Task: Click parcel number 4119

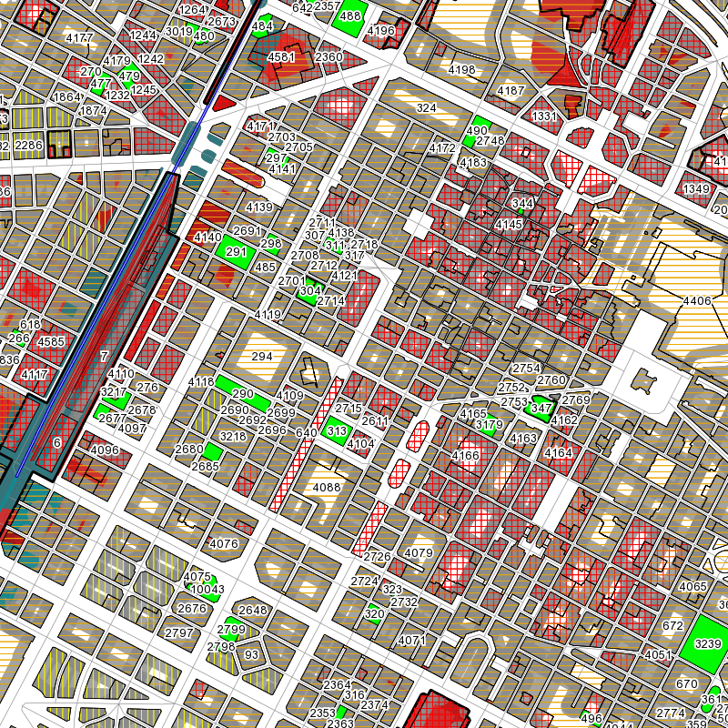Action: click(x=268, y=315)
